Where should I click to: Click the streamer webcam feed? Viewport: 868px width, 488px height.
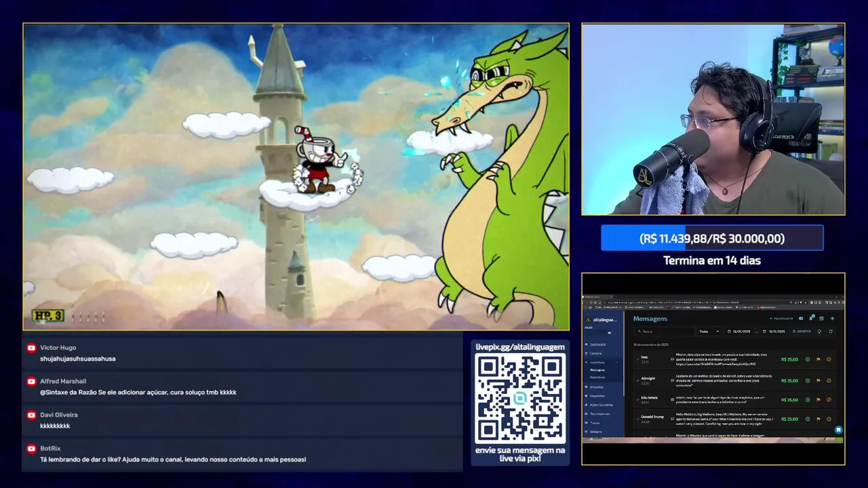[713, 119]
